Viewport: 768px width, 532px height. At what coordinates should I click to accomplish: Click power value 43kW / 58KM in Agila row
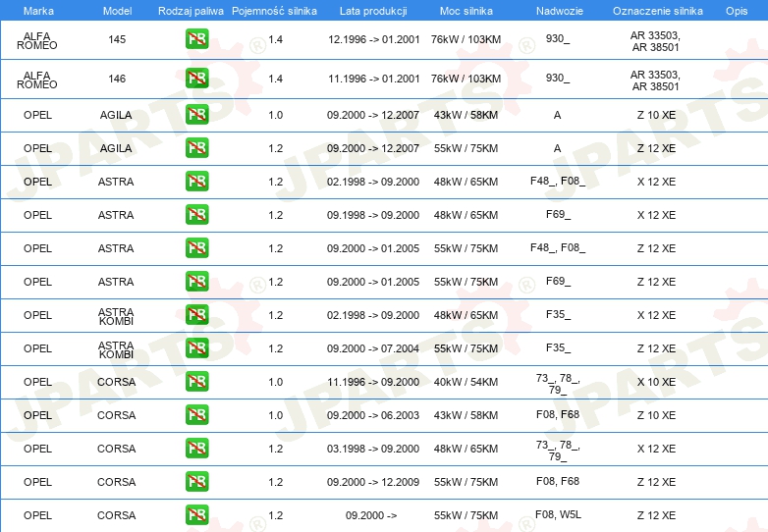466,115
